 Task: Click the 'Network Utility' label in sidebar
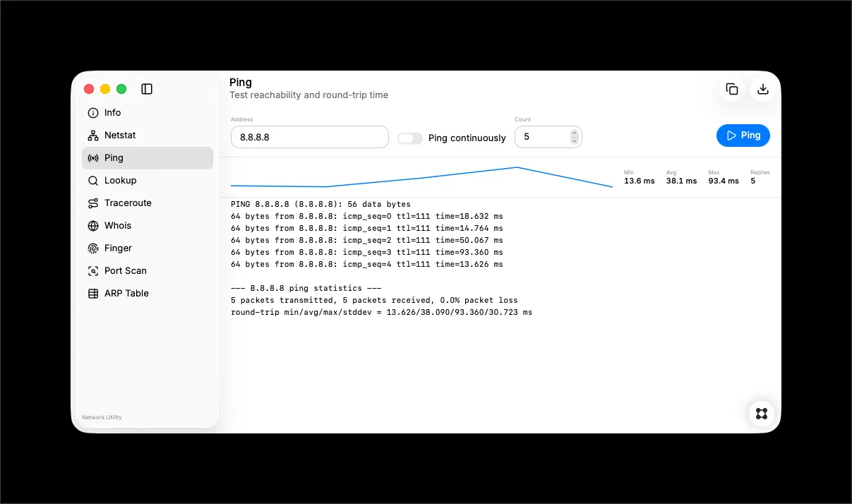pos(102,417)
